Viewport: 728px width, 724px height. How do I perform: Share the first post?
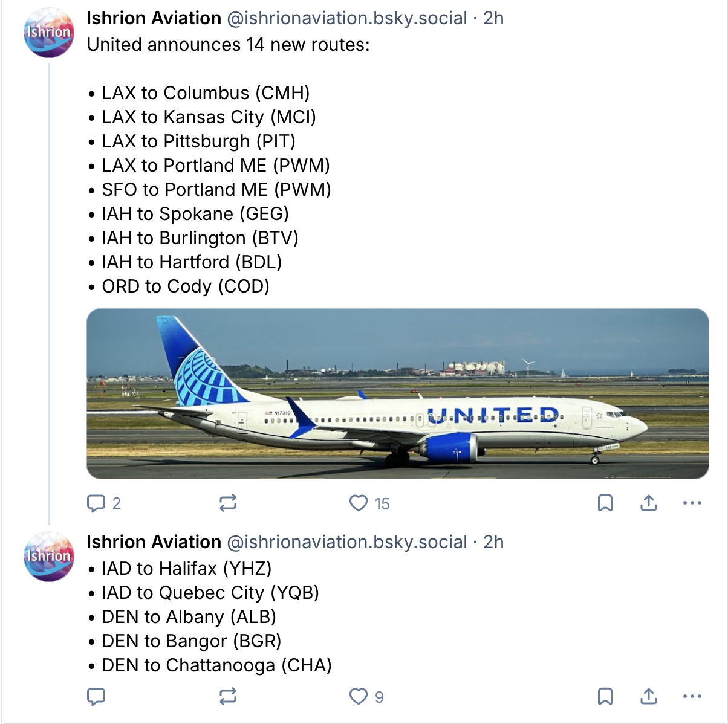pos(648,502)
